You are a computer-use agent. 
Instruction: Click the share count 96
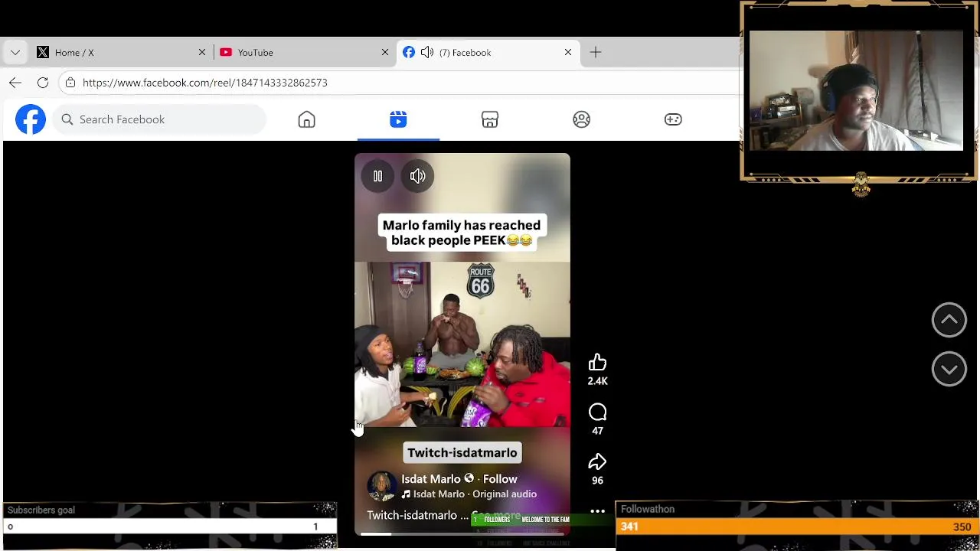coord(597,481)
